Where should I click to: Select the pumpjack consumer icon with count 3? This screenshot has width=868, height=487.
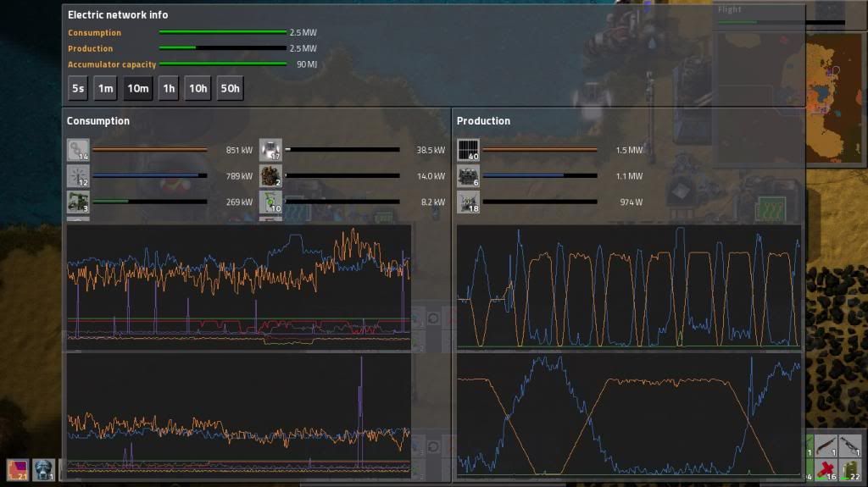click(x=78, y=202)
